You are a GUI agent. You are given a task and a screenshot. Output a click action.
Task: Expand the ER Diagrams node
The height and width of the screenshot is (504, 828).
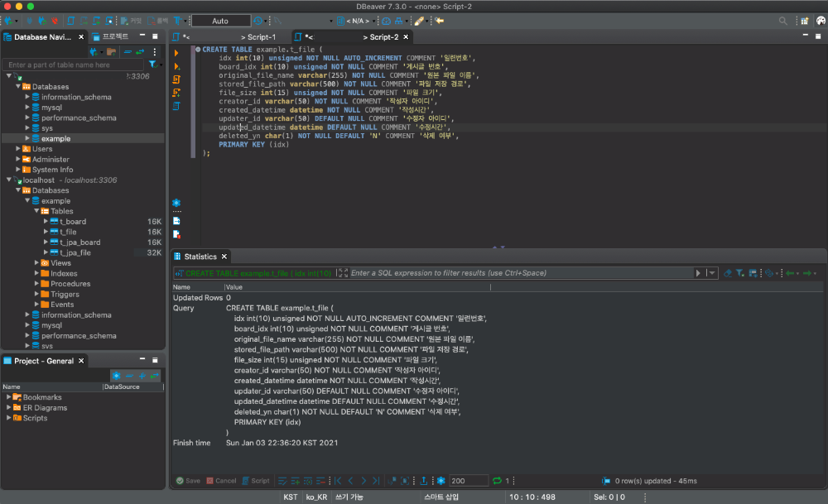pos(8,407)
